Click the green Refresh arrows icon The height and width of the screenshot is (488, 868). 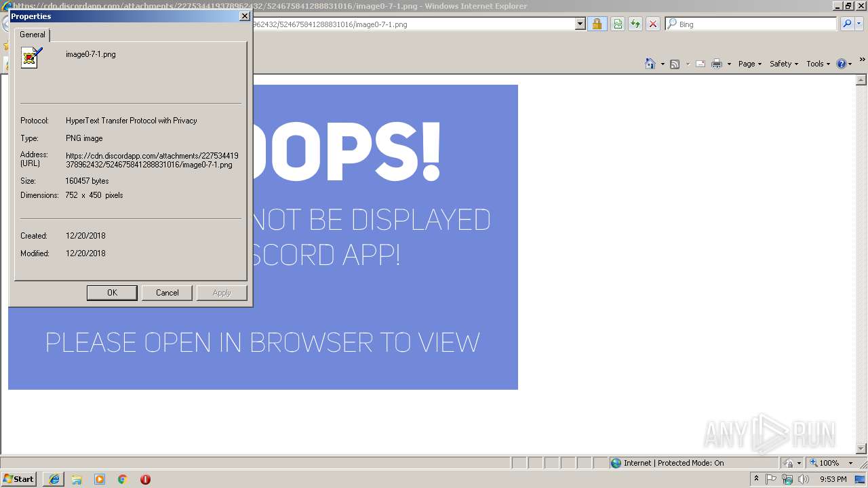pos(635,24)
